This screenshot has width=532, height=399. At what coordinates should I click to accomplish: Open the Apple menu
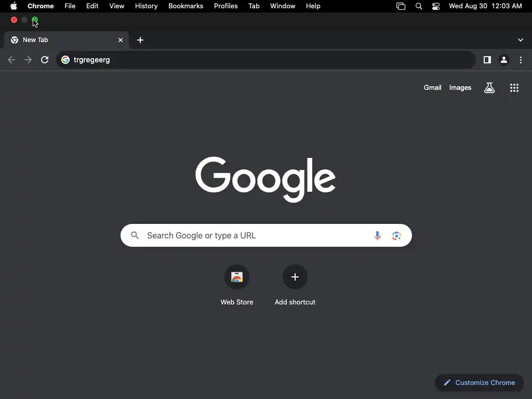click(14, 6)
